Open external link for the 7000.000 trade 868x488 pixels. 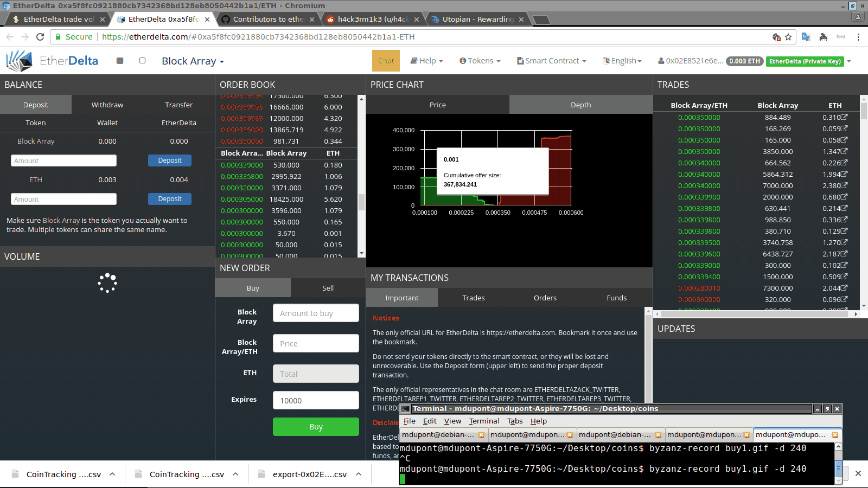pos(844,185)
